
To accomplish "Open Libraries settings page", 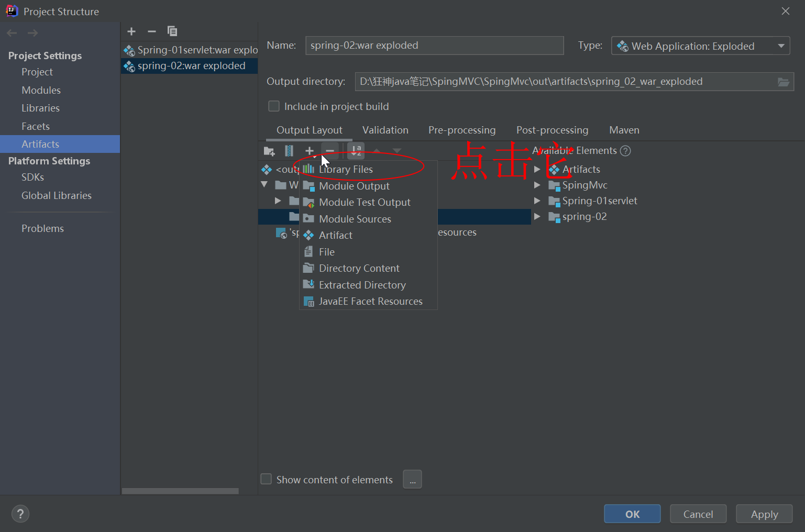I will (x=40, y=108).
